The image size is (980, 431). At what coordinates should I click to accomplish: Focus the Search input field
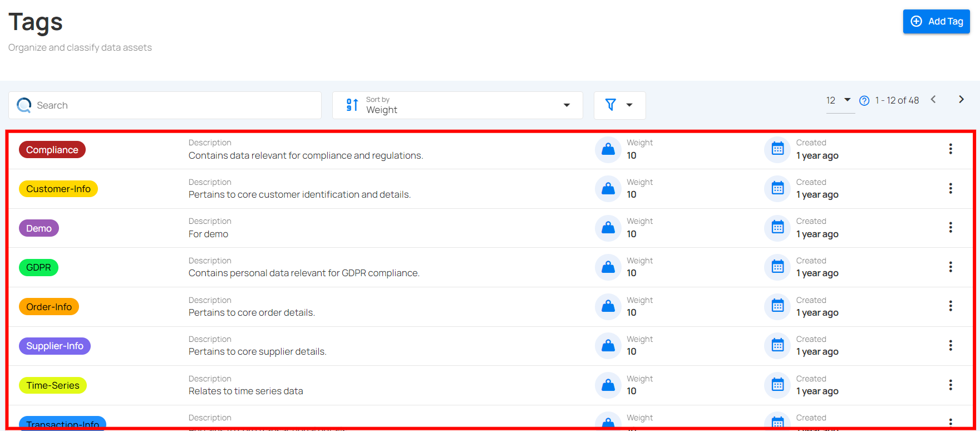pos(165,105)
